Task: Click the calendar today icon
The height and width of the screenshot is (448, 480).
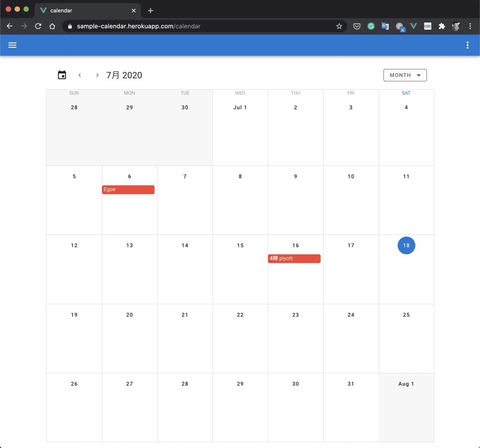Action: [62, 75]
